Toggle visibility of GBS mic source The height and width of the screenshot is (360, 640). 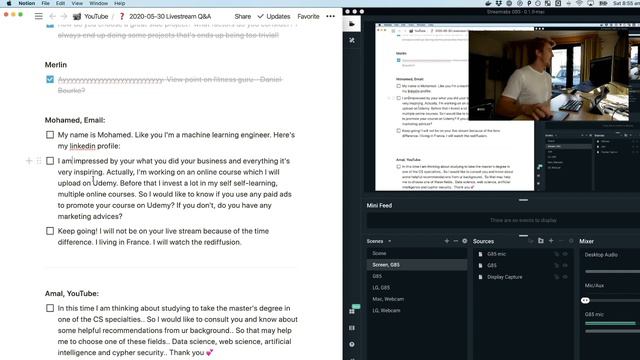point(565,254)
